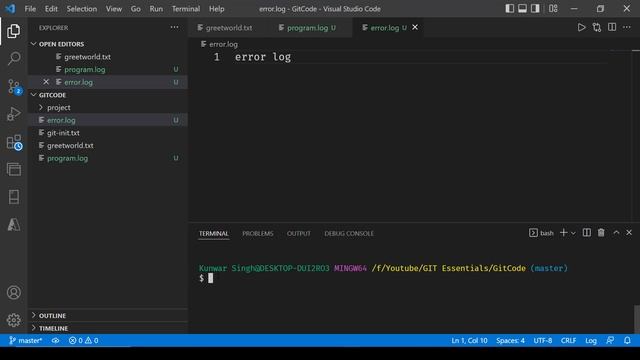
Task: Split the editor to the right
Action: (x=612, y=27)
